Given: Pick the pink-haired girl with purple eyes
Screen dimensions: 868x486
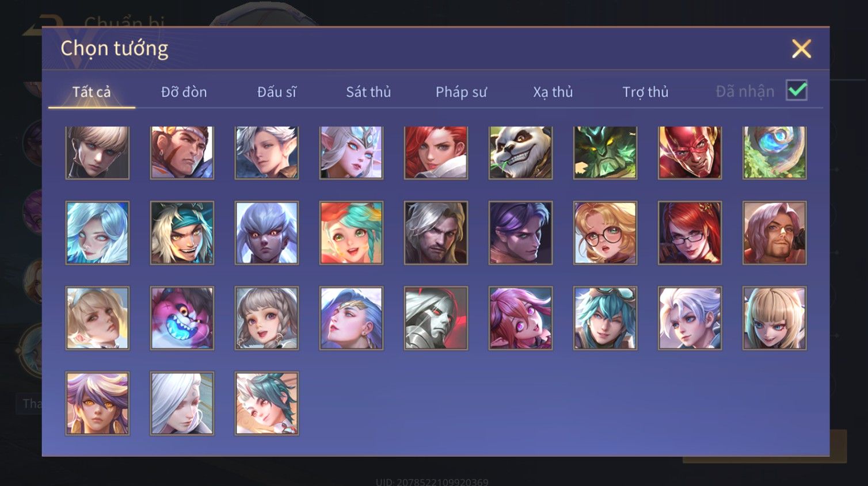Looking at the screenshot, I should [x=520, y=318].
